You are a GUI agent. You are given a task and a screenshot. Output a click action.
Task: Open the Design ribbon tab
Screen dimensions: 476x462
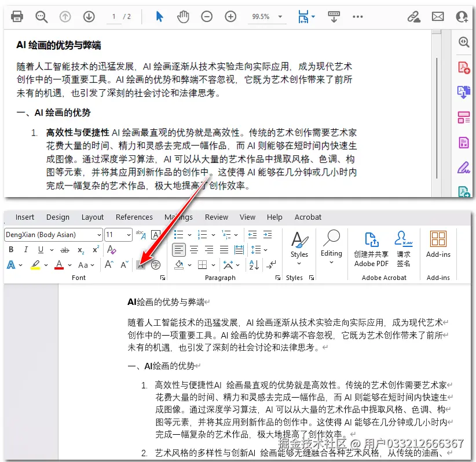58,217
